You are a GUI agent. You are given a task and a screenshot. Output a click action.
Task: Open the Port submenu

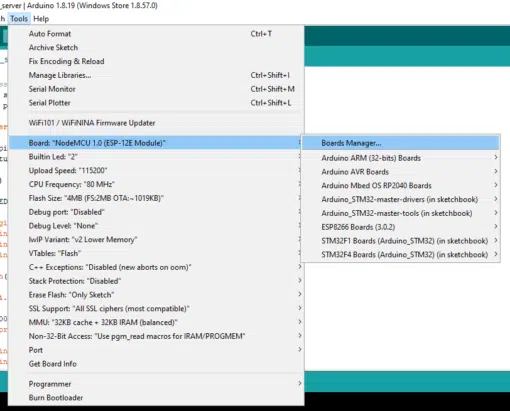(x=156, y=350)
